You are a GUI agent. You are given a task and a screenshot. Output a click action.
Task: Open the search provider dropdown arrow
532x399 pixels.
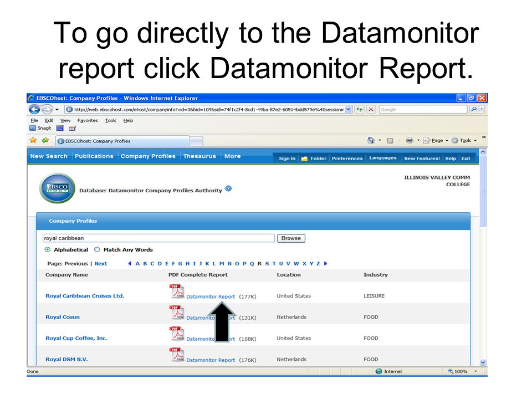tap(482, 109)
